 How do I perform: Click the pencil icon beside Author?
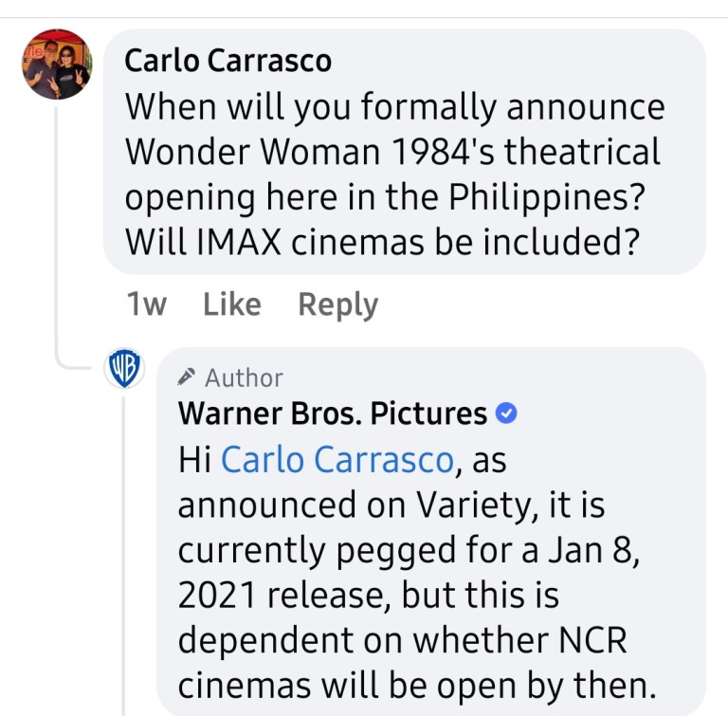[x=188, y=376]
